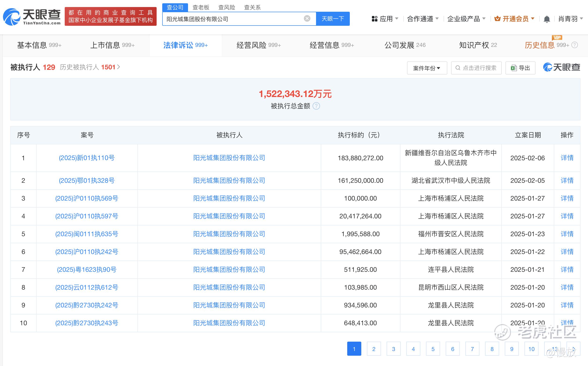Go to page 7 of results

tap(472, 349)
